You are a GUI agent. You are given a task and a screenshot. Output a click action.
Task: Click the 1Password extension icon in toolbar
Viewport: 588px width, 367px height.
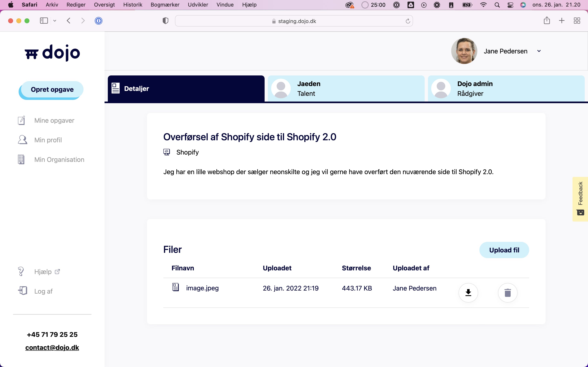tap(98, 21)
